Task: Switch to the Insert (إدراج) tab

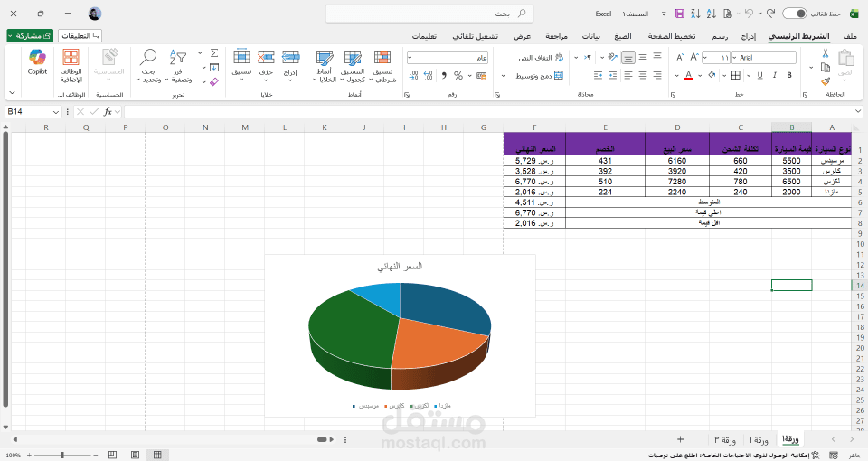Action: pos(749,36)
